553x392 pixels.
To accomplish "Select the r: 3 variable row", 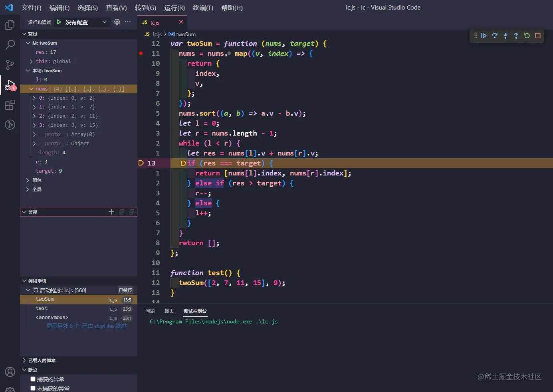I will coord(79,162).
